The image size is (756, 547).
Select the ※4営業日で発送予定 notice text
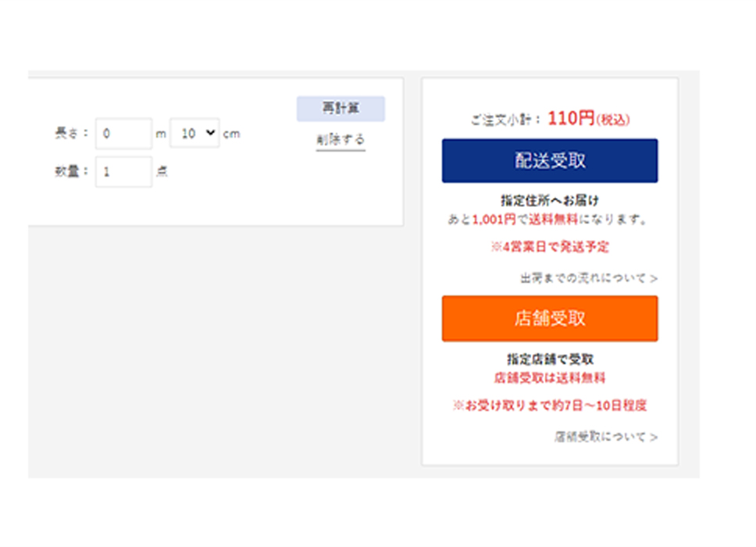[550, 247]
